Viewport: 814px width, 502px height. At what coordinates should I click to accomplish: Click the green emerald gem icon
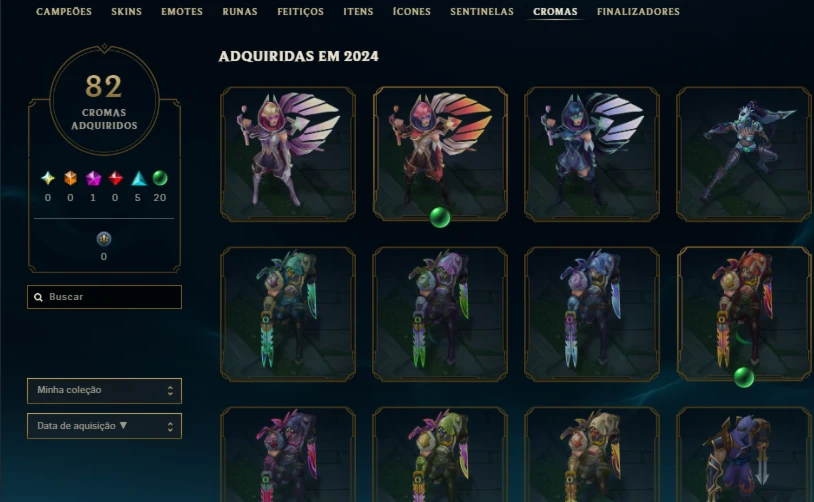pyautogui.click(x=160, y=178)
